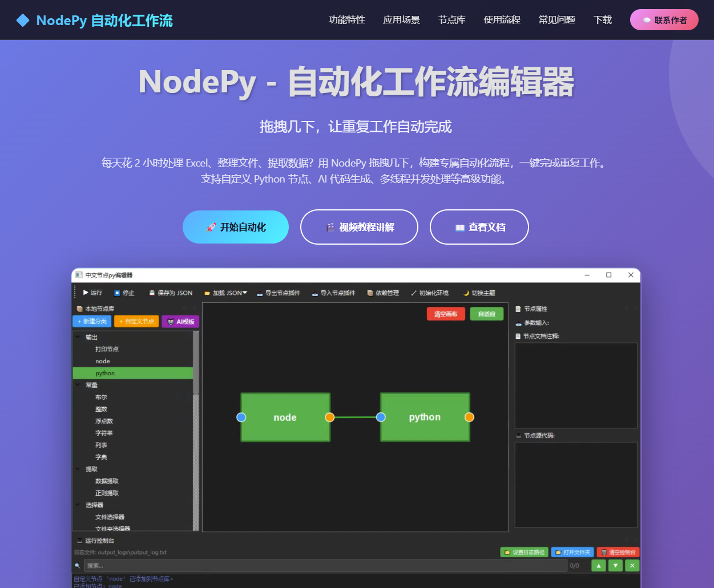Click the 开始自动化 button
The image size is (714, 588).
(236, 227)
